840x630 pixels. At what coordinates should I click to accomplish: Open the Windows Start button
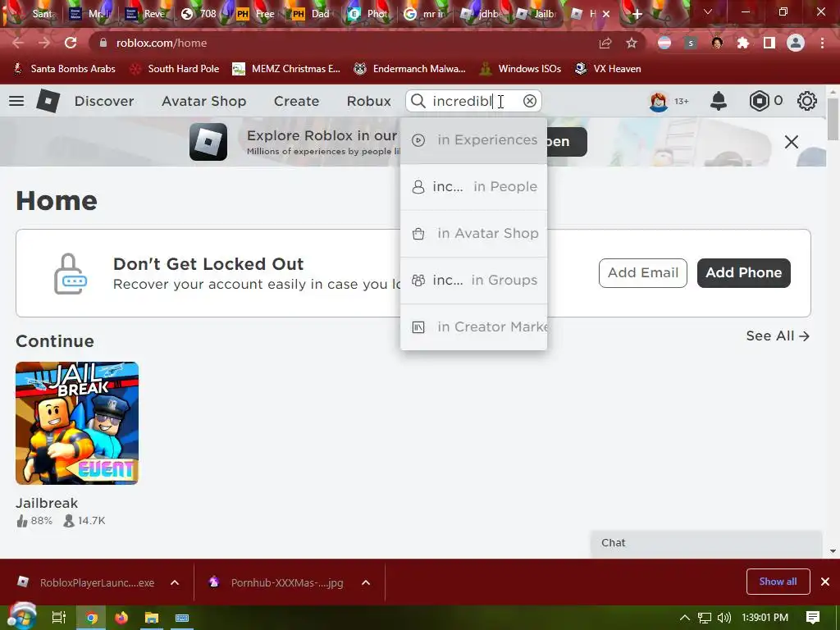(x=21, y=617)
